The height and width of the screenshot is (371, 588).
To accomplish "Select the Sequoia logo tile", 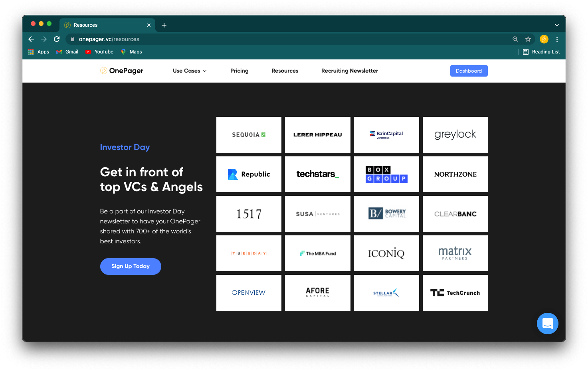I will pos(249,135).
